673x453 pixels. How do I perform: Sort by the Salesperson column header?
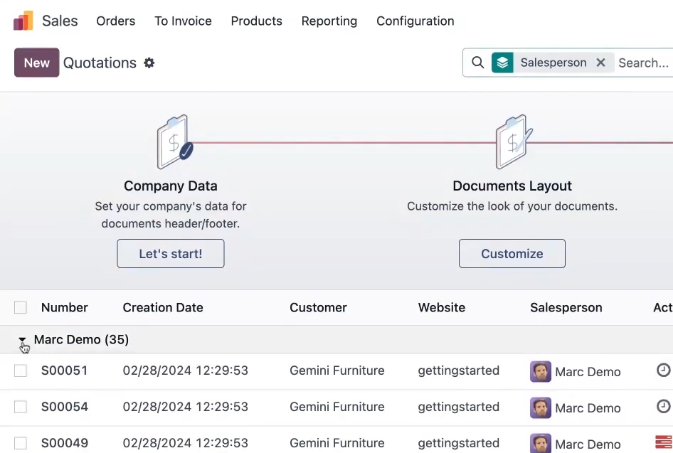tap(566, 307)
